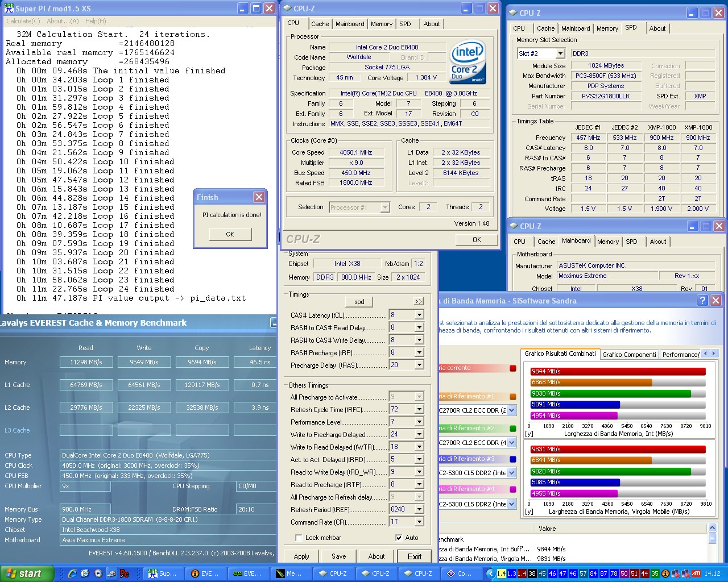
Task: Switch to the Cache tab in the front CPU-Z window
Action: [320, 24]
